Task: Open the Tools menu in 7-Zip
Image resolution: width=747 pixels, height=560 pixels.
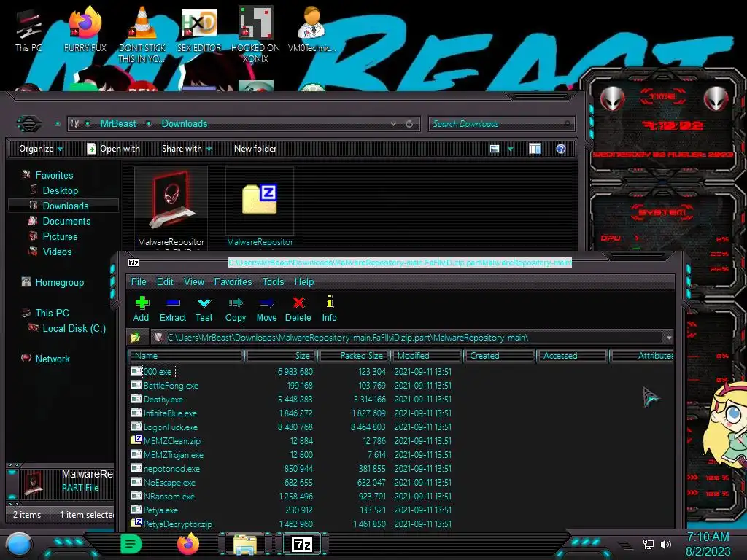Action: 273,282
